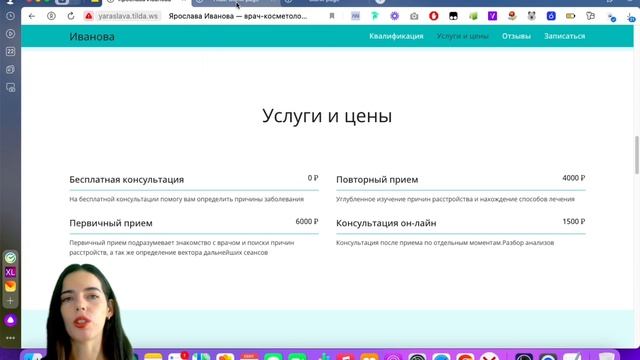Open the koala bear extension
Screen dimensions: 640x360
pos(531,16)
